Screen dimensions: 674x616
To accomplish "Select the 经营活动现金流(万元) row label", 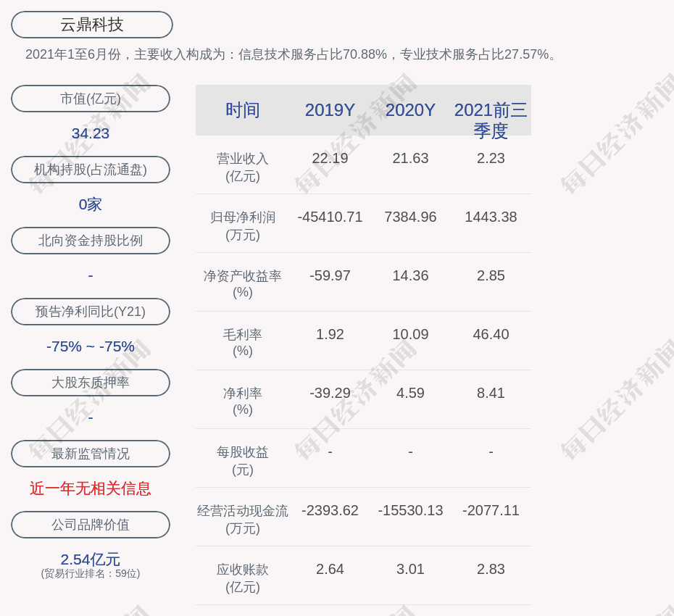I will [x=242, y=519].
